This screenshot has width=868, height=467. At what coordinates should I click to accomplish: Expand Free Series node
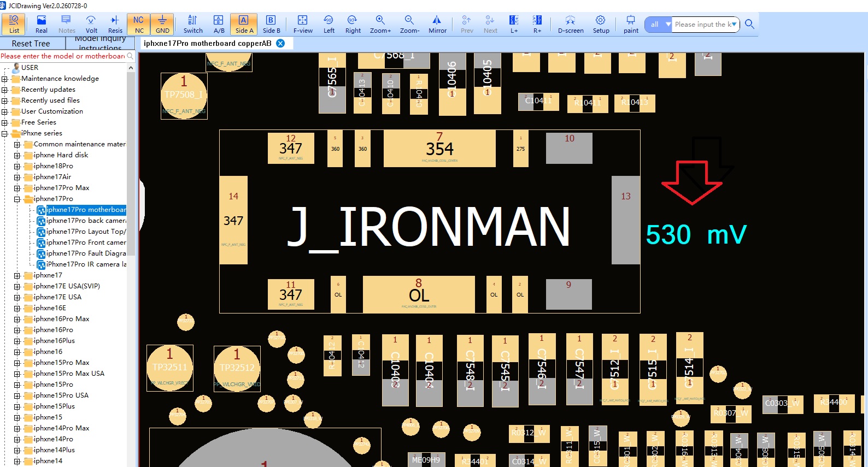click(4, 122)
